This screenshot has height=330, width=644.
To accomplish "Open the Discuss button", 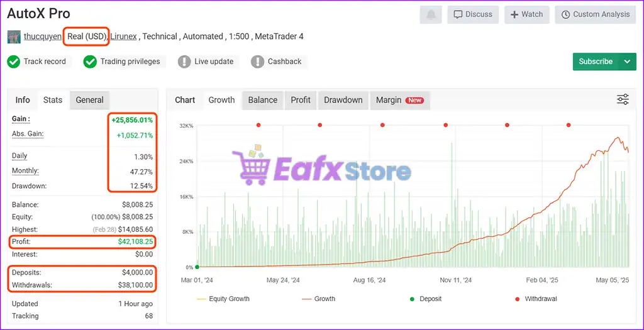I will tap(473, 15).
